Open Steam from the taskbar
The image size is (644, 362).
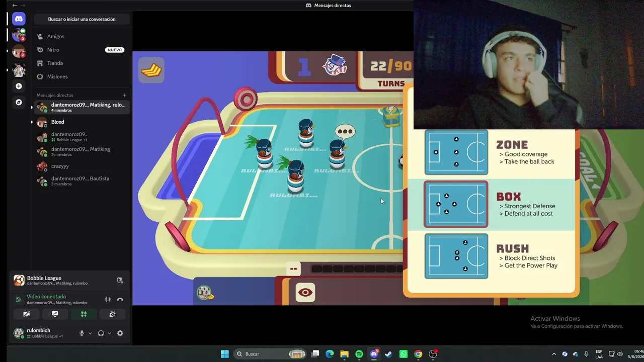pos(388,354)
